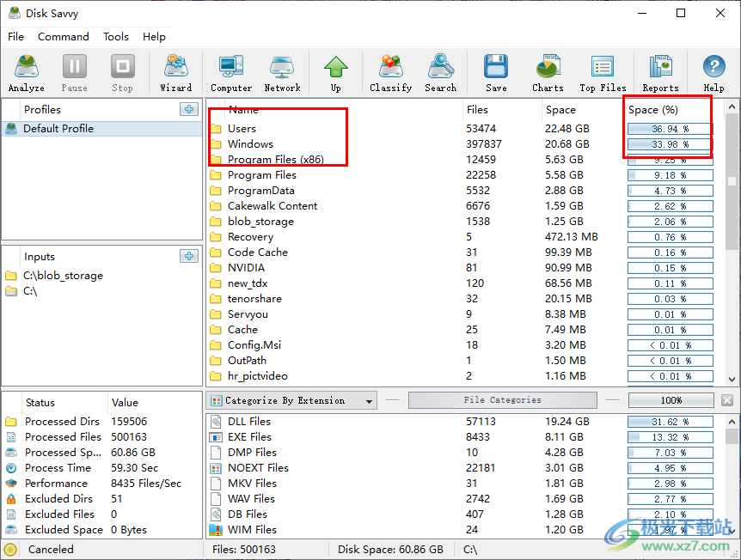This screenshot has width=741, height=560.
Task: Click the Pause toolbar icon
Action: pyautogui.click(x=74, y=73)
